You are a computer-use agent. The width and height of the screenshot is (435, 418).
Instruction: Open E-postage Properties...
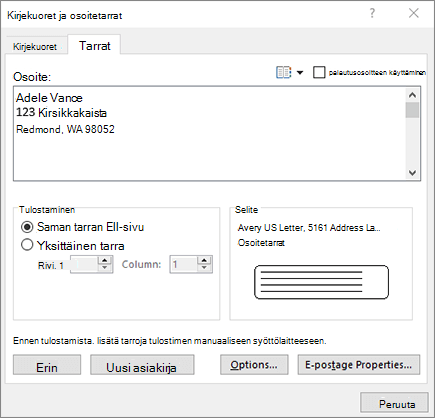(x=359, y=365)
